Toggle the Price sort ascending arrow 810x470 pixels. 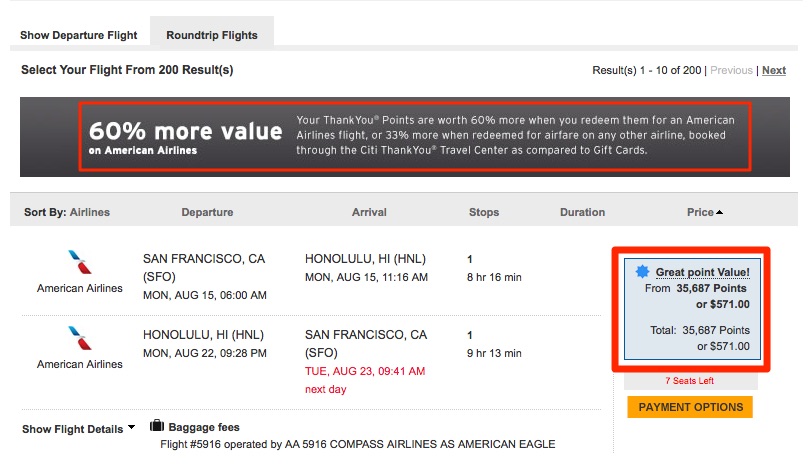(720, 212)
